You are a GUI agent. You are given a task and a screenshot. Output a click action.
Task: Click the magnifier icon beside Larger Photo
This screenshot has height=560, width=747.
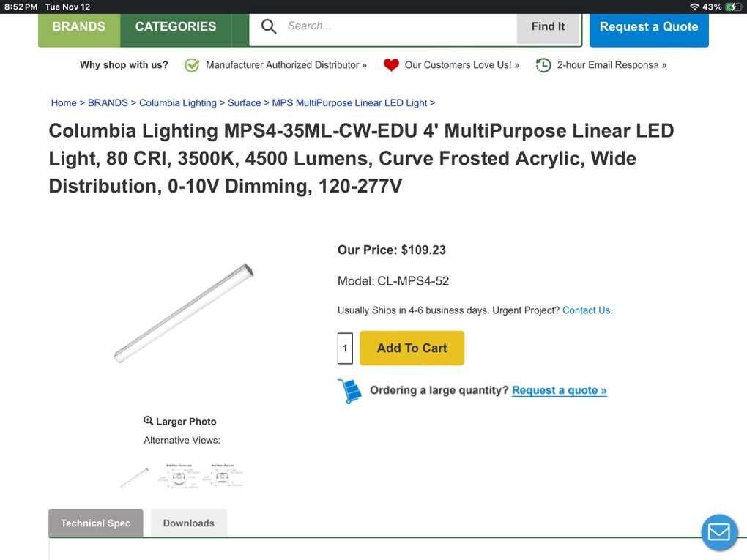click(x=149, y=420)
